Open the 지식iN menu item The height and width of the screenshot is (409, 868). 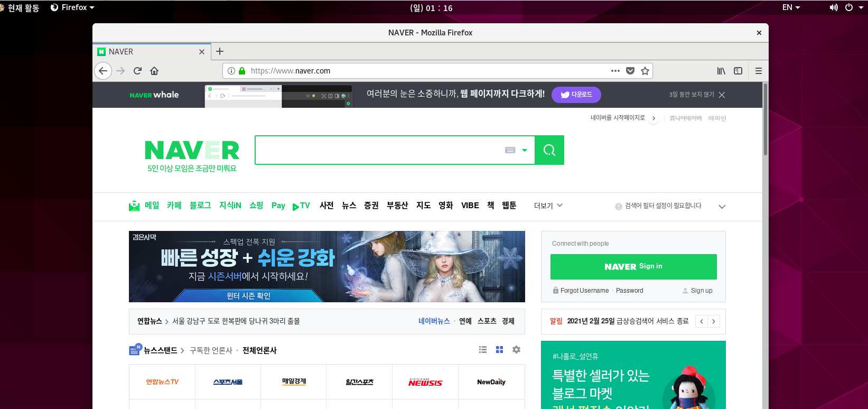230,206
